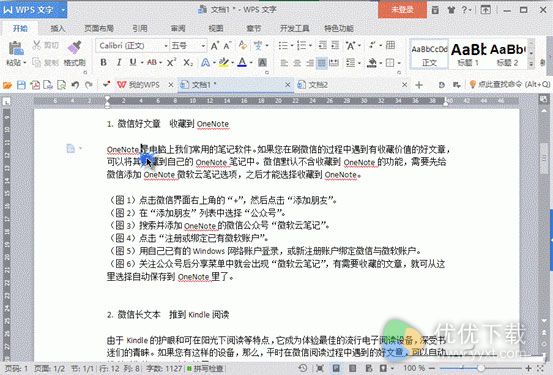Screen dimensions: 553x375
Task: Click the 未登录 login button
Action: click(x=402, y=10)
